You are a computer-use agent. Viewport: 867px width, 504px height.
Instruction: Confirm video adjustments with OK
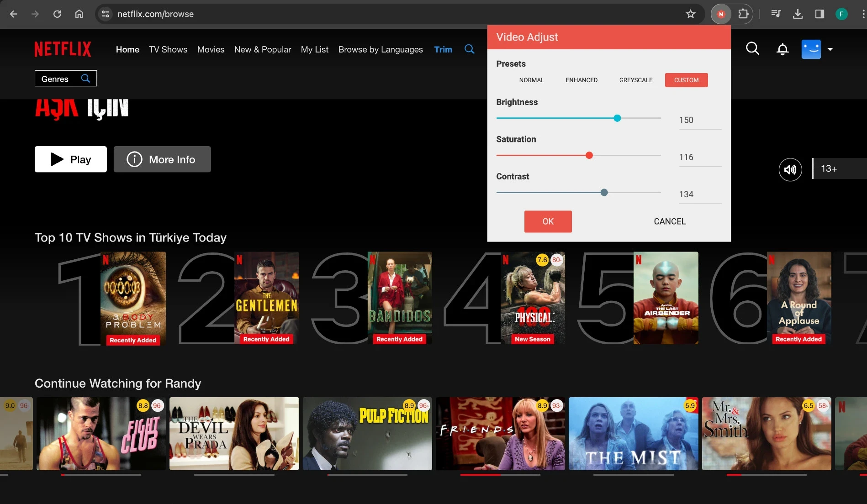548,221
